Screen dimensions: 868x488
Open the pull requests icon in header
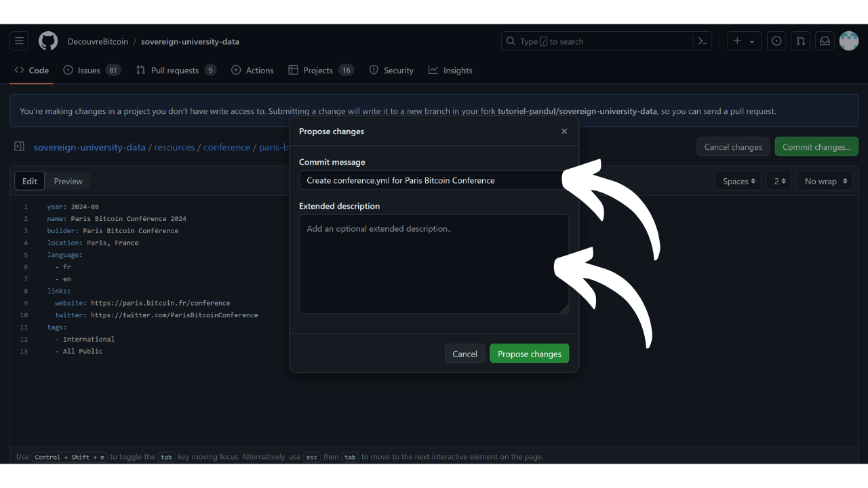point(801,41)
